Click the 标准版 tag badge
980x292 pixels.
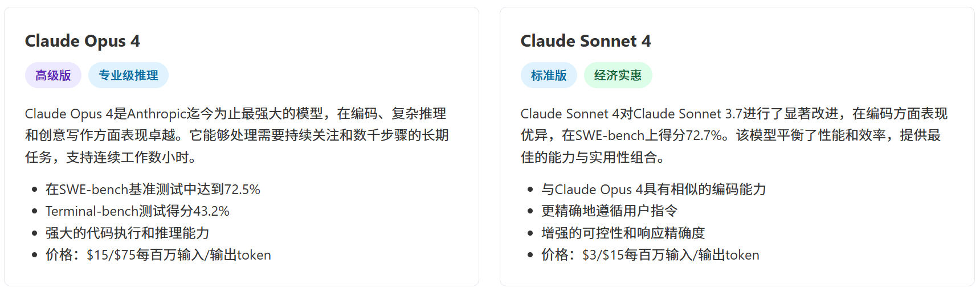[549, 75]
